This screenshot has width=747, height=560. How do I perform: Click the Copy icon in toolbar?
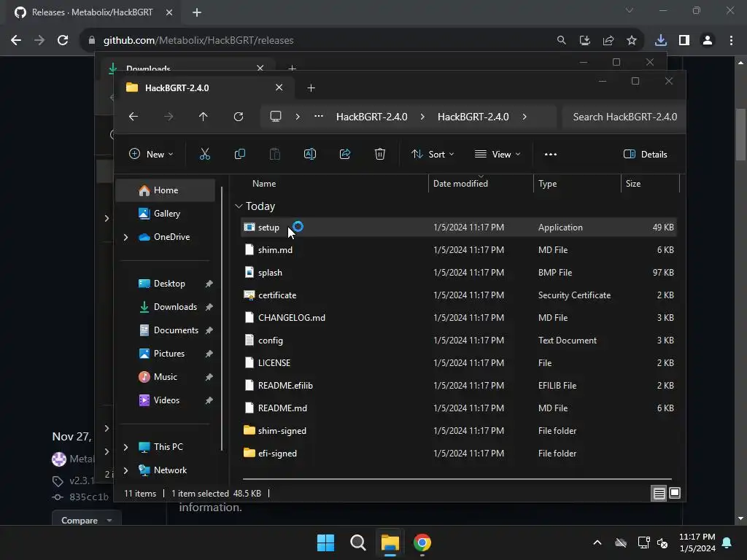(x=239, y=155)
